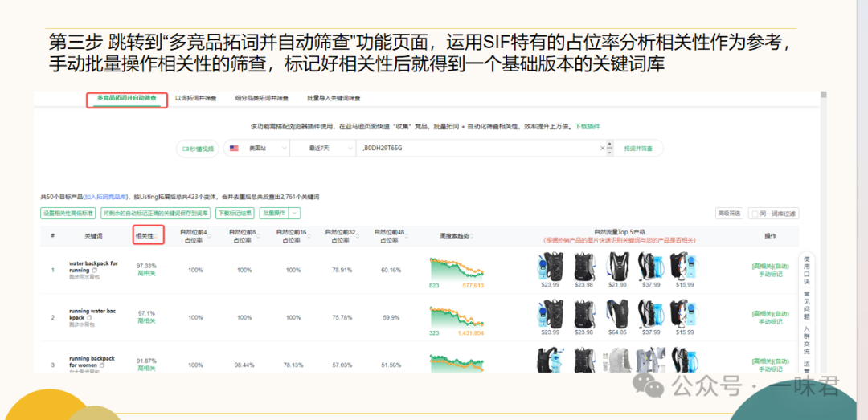Sort by 自然位前8占位率 sort icon
The height and width of the screenshot is (420, 868).
pos(257,236)
